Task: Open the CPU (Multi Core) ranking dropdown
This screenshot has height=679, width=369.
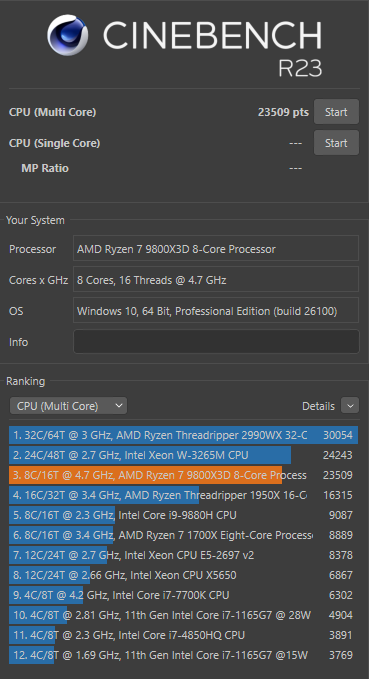Action: click(x=68, y=406)
